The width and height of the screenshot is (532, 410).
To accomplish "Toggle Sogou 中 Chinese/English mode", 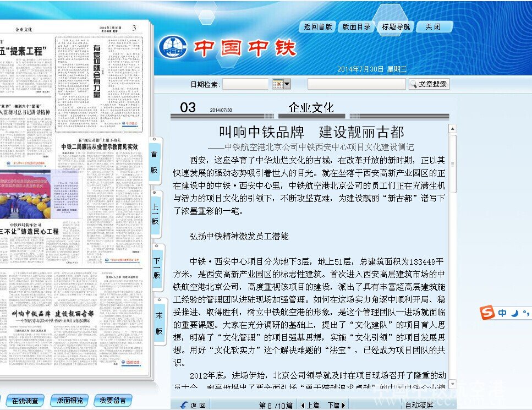I will [502, 313].
